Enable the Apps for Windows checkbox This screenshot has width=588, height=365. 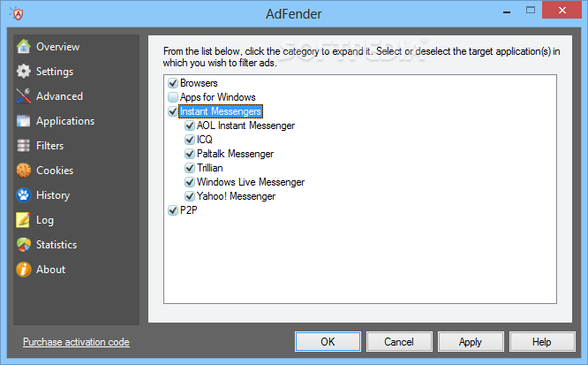[x=172, y=97]
